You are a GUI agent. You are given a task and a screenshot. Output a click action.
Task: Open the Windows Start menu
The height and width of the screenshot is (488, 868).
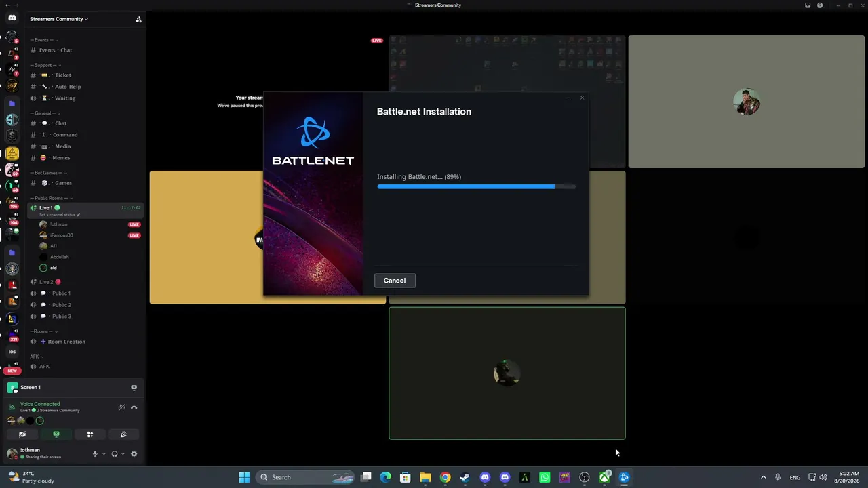click(x=244, y=477)
